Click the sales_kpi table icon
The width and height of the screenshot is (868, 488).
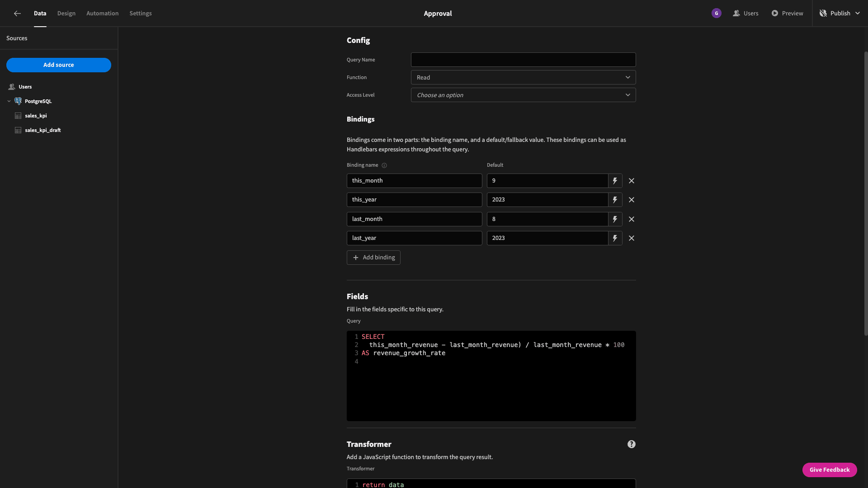click(x=18, y=116)
